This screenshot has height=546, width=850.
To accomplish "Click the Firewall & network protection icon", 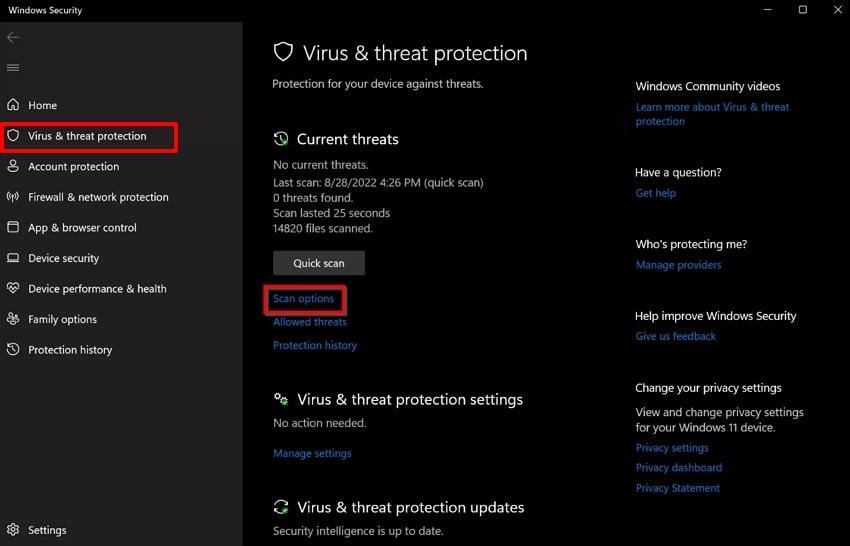I will [13, 197].
